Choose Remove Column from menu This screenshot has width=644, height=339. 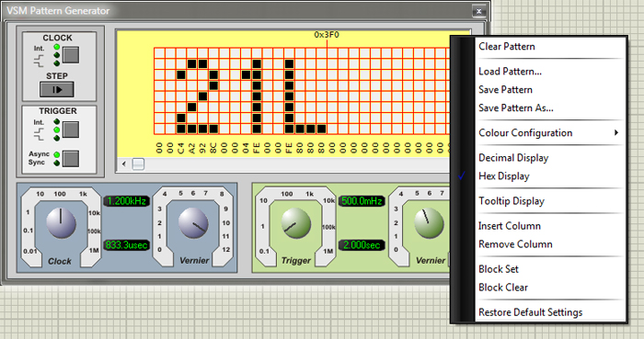515,244
